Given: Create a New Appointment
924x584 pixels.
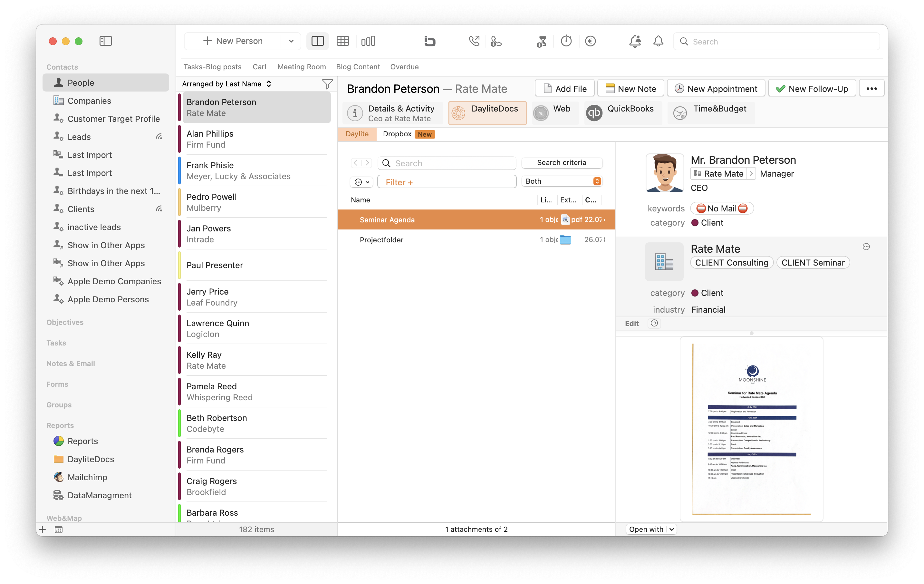Looking at the screenshot, I should pos(716,89).
